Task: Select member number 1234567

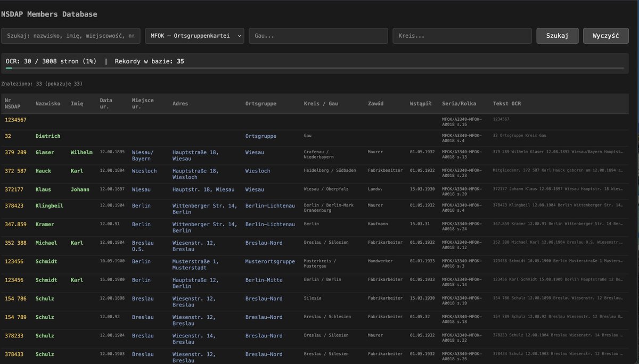Action: [15, 120]
